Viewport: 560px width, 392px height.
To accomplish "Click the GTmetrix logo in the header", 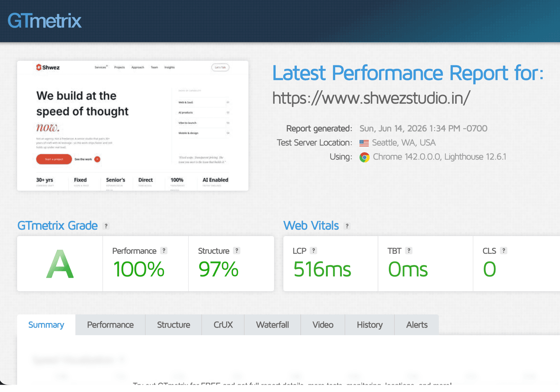I will (x=45, y=21).
